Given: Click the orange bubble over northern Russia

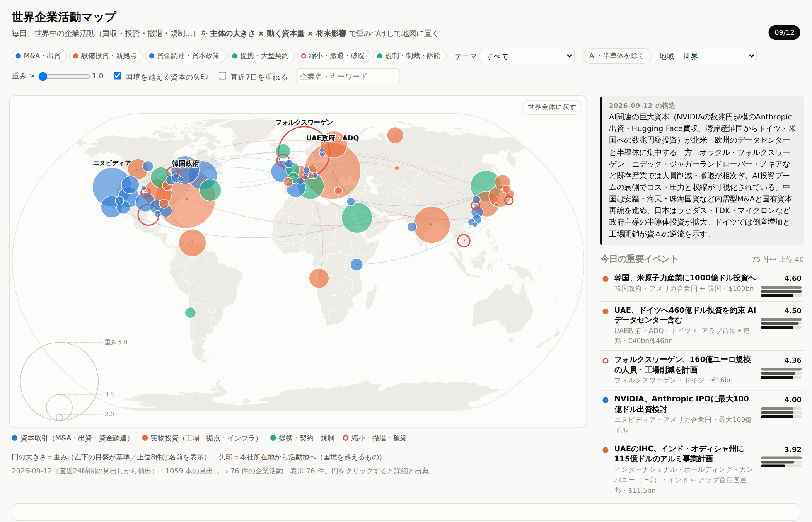Looking at the screenshot, I should 395,135.
